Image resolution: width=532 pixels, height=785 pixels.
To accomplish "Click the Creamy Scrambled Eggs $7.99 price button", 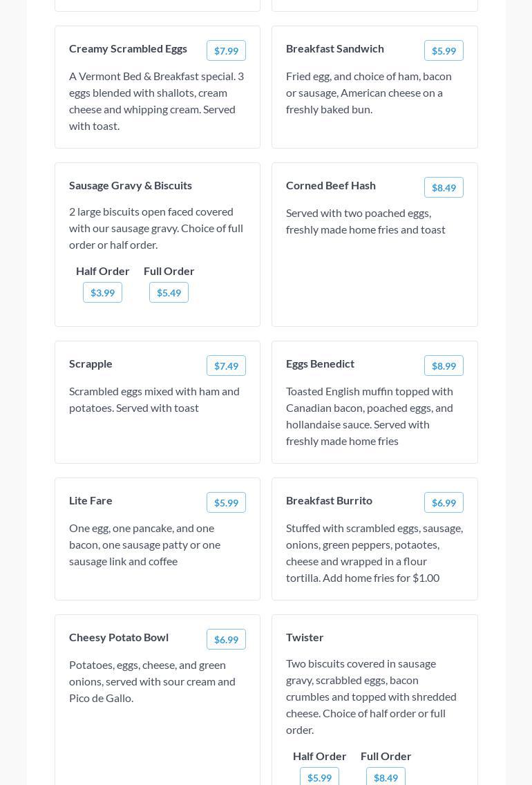I will click(226, 50).
